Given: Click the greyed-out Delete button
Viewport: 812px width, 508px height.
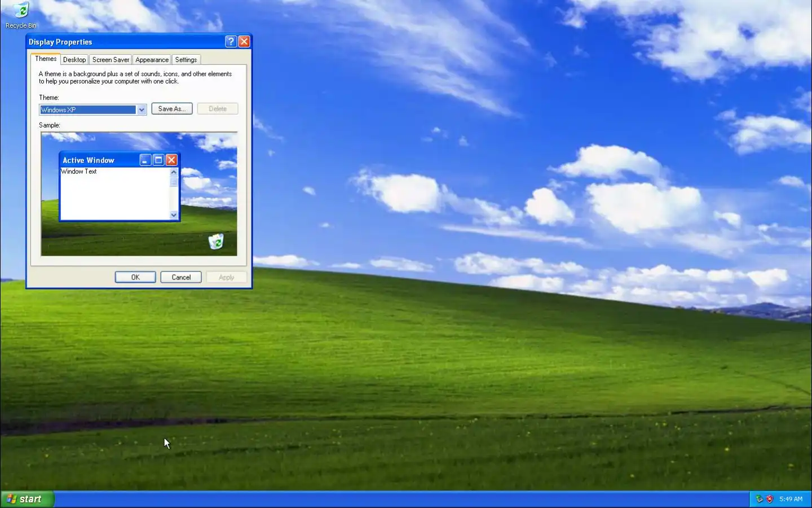Looking at the screenshot, I should 218,108.
